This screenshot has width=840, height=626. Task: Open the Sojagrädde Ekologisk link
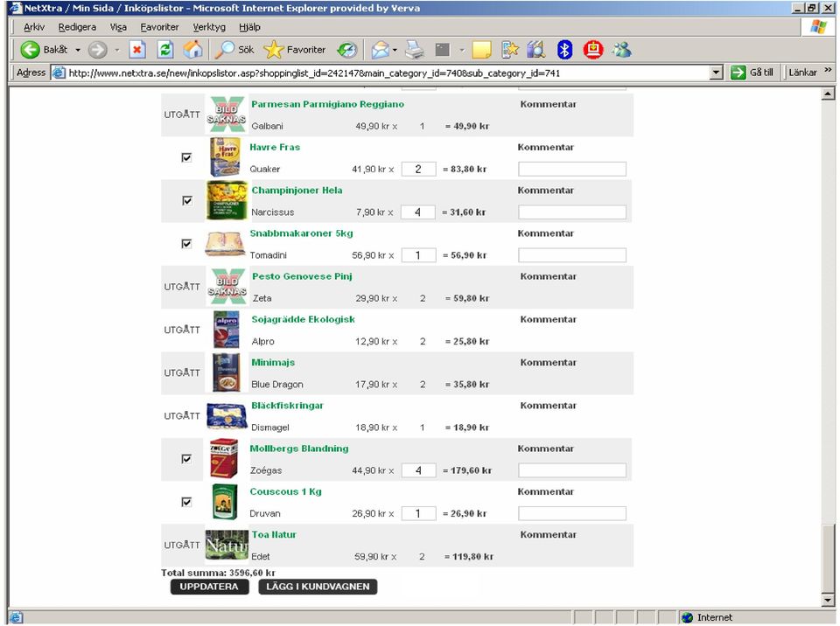click(x=304, y=320)
